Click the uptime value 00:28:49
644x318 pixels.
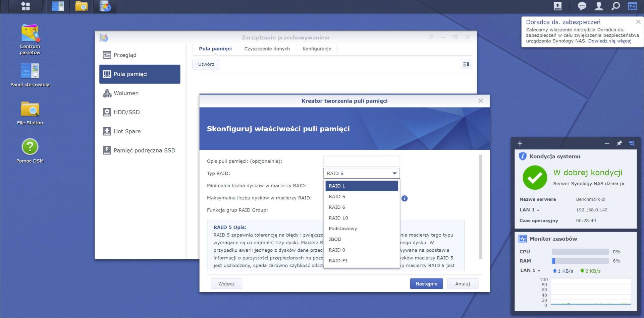coord(586,221)
